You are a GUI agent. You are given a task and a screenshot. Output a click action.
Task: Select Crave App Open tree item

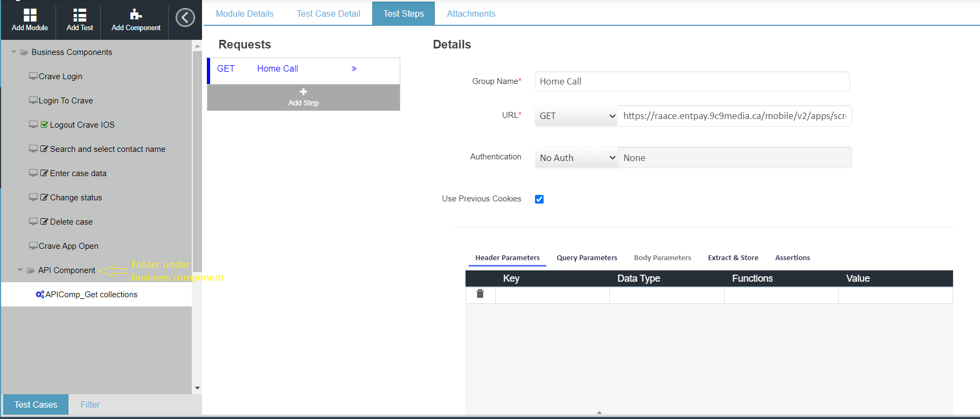pyautogui.click(x=68, y=246)
